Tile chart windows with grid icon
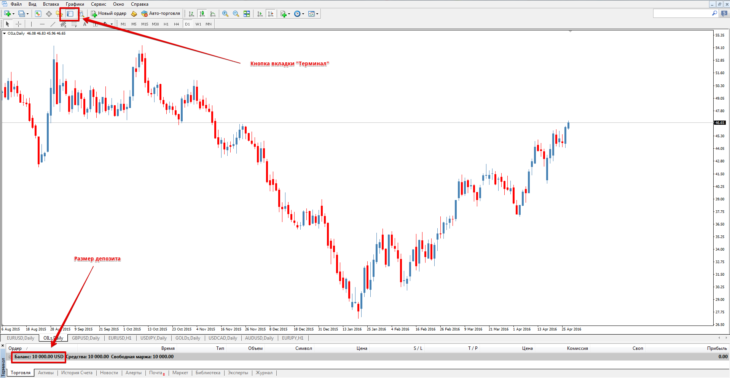The image size is (730, 378). (x=247, y=14)
